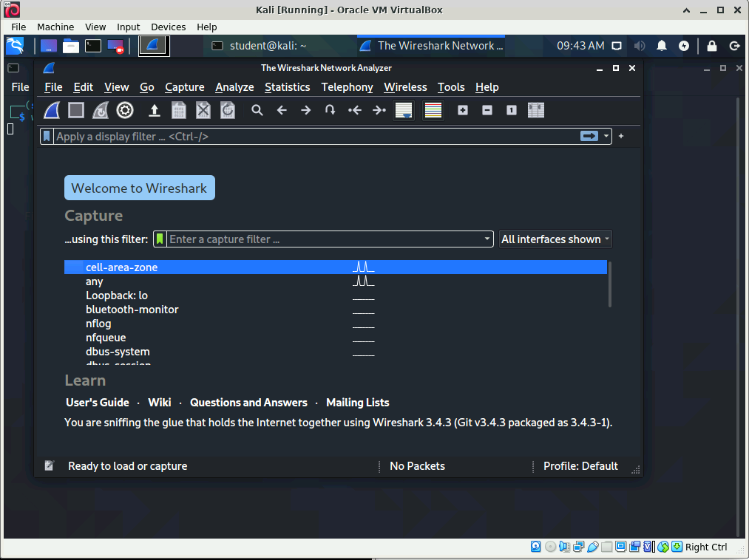This screenshot has width=749, height=560.
Task: Reload the capture file from toolbar
Action: click(228, 110)
